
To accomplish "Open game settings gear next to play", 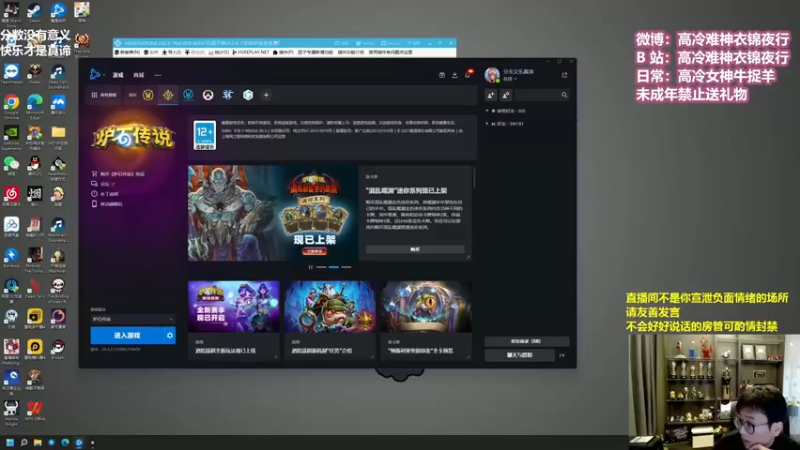I will (x=170, y=335).
